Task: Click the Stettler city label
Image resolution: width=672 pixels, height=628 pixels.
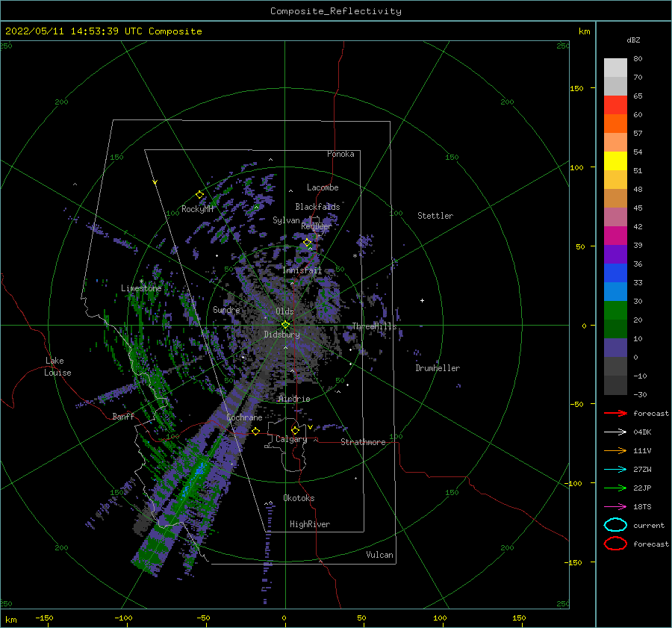Action: point(435,216)
